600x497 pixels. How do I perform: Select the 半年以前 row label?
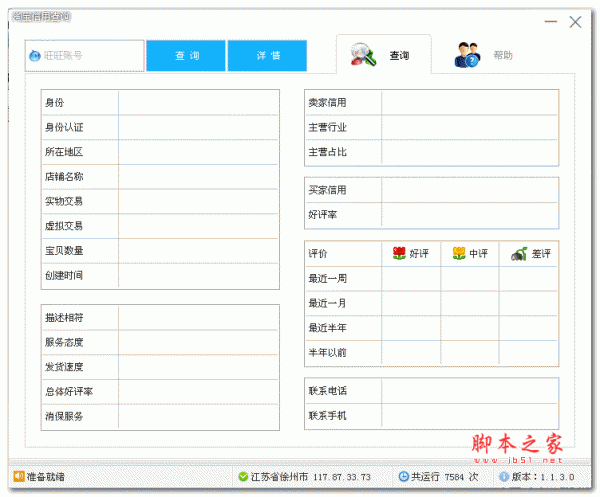328,353
